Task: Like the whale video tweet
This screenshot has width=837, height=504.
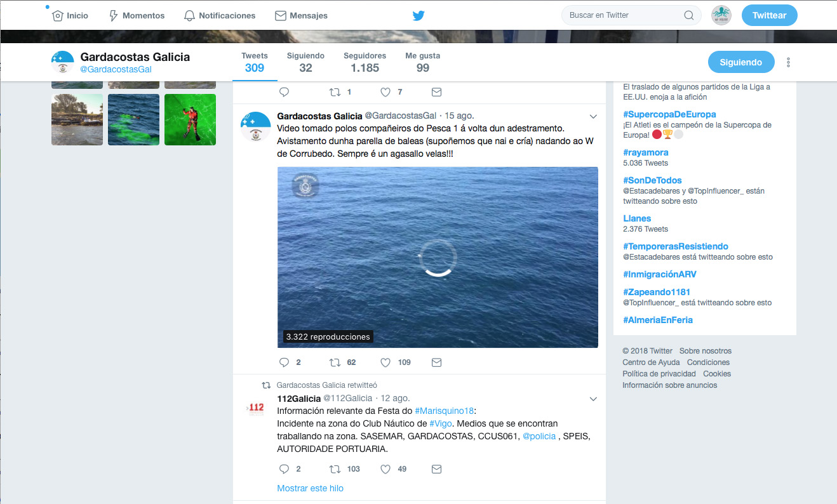Action: click(385, 362)
